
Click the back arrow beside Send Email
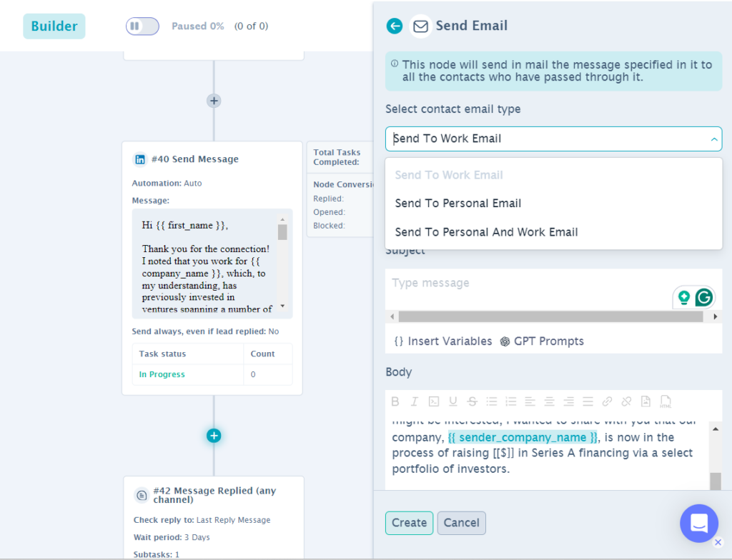tap(395, 26)
